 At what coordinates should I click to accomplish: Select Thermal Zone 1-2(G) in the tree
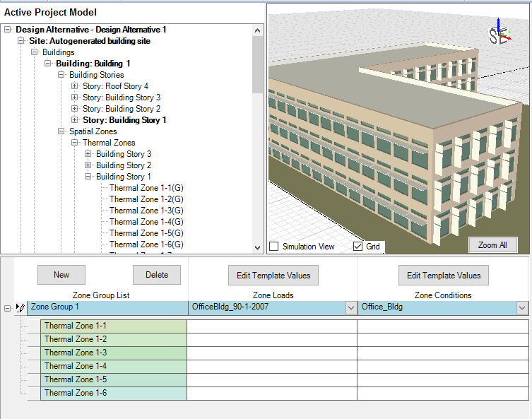pyautogui.click(x=146, y=199)
